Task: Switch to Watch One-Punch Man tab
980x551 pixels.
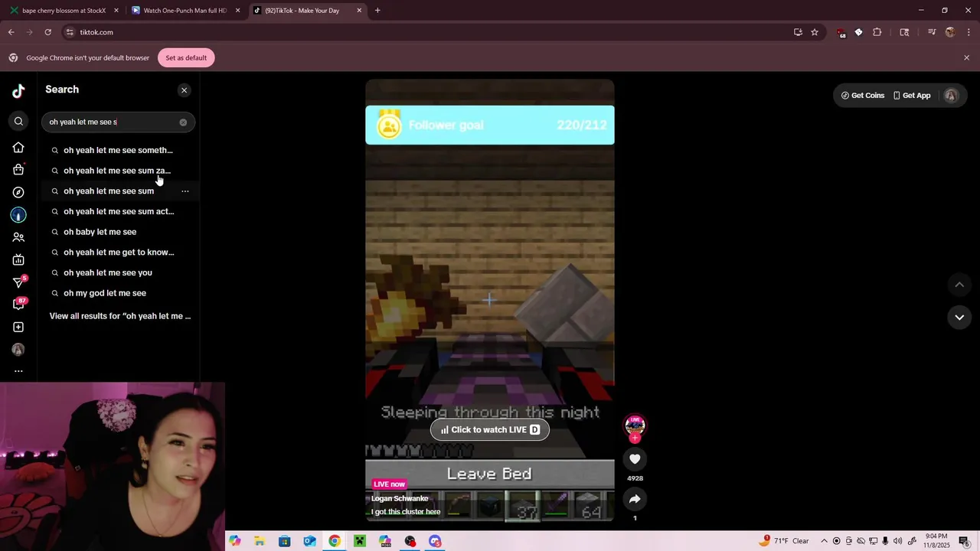Action: click(185, 11)
